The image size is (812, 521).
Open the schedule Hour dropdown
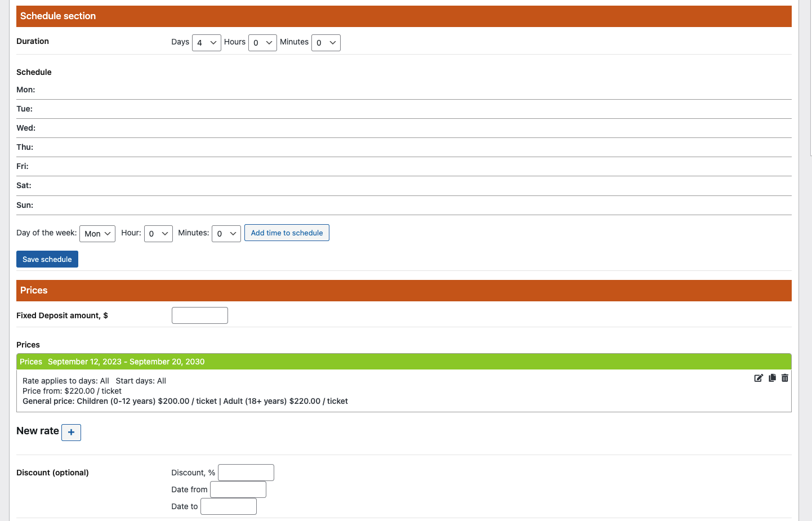158,234
